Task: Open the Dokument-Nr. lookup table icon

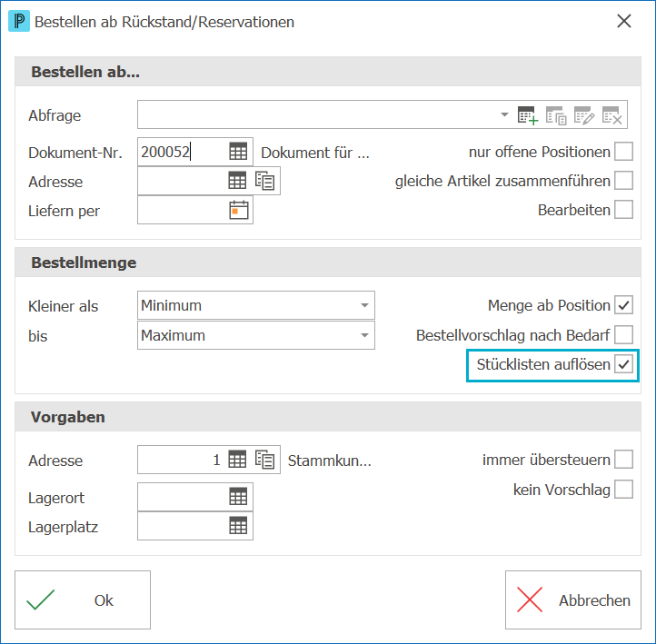Action: coord(238,152)
